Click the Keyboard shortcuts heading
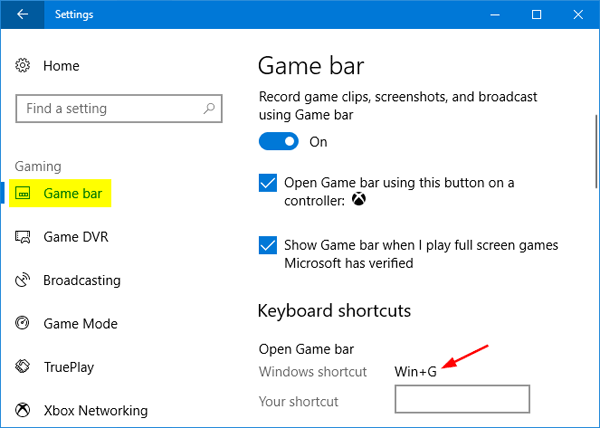The image size is (600, 428). pos(334,311)
